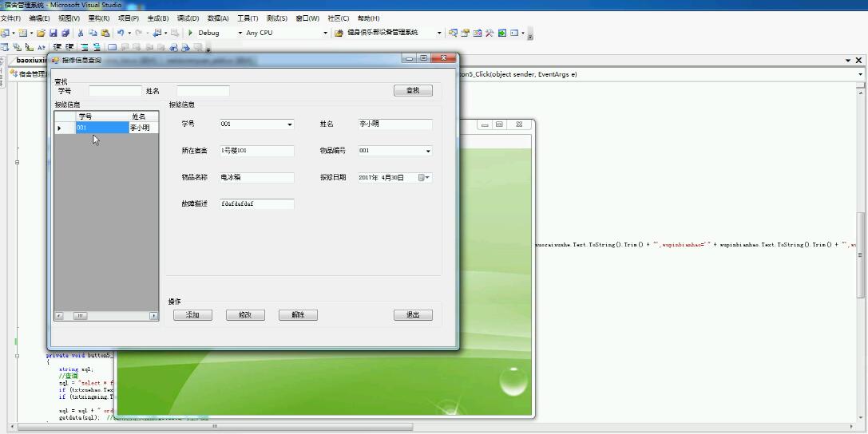Click the 学号 search input field
The image size is (868, 434).
click(115, 91)
